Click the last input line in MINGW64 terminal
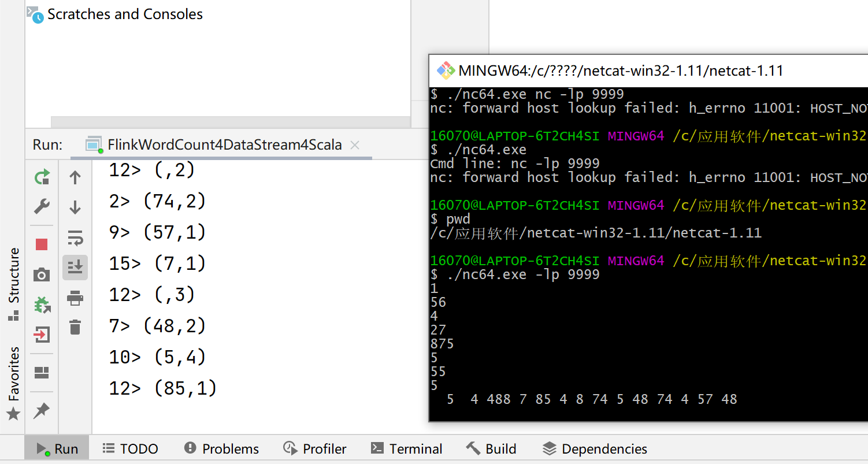868x464 pixels. pyautogui.click(x=592, y=399)
